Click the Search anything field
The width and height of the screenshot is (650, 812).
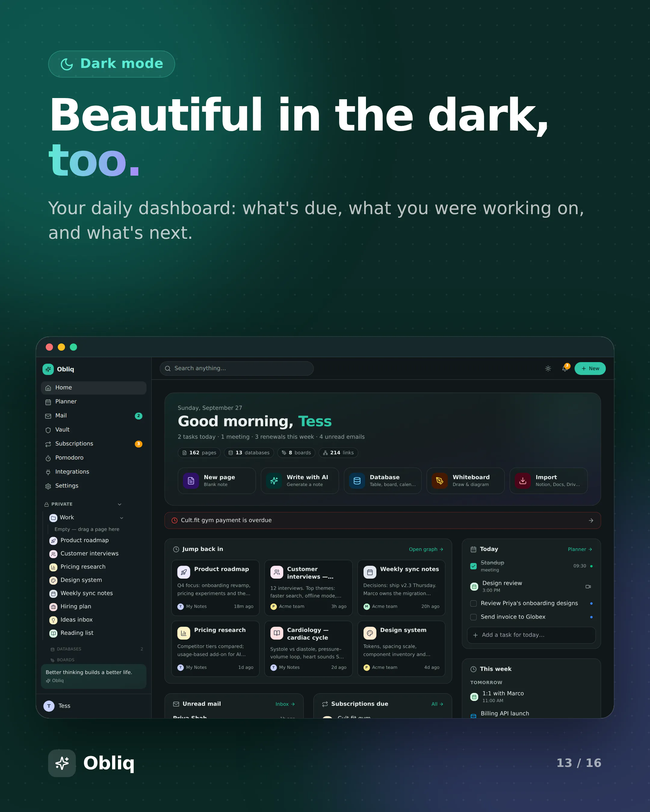point(237,368)
